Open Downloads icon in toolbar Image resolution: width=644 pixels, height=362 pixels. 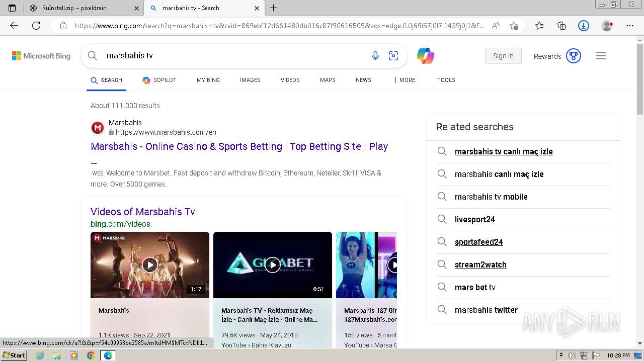point(584,26)
